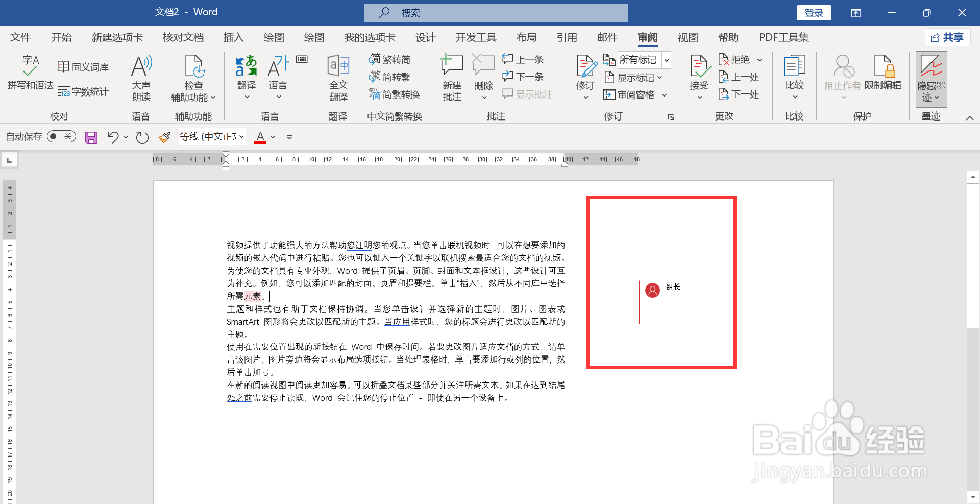Open the 引用 references tab
This screenshot has height=504, width=980.
[x=567, y=37]
